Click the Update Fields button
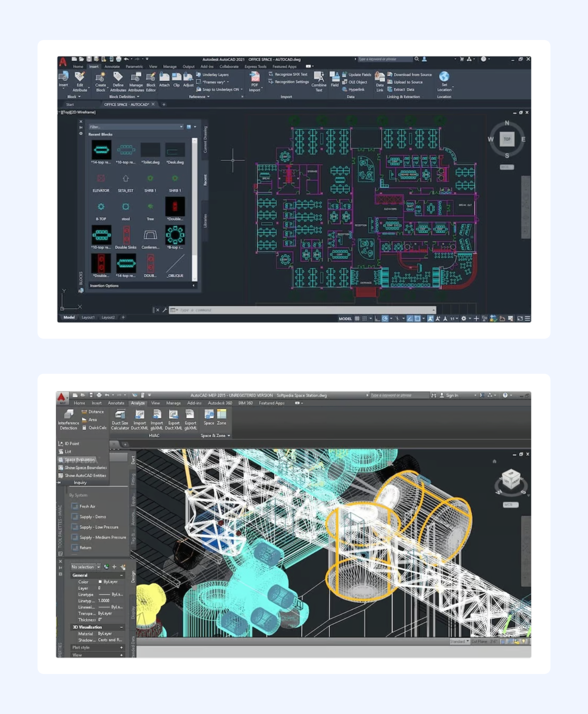Viewport: 588px width, 714px height. click(x=357, y=75)
